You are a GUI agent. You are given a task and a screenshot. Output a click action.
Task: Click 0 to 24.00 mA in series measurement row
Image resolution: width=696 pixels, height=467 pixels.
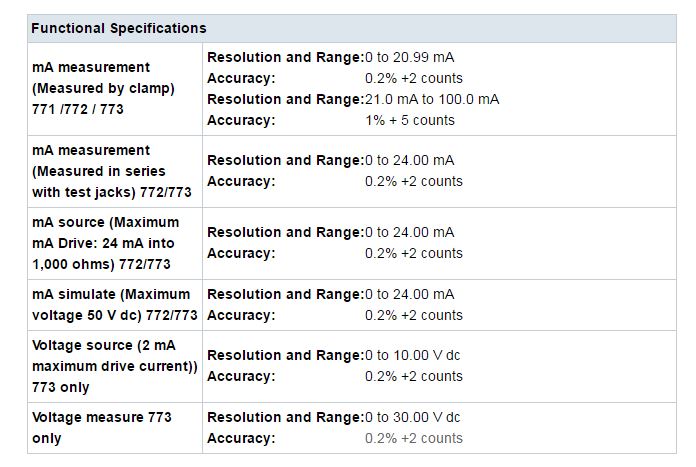tap(409, 160)
